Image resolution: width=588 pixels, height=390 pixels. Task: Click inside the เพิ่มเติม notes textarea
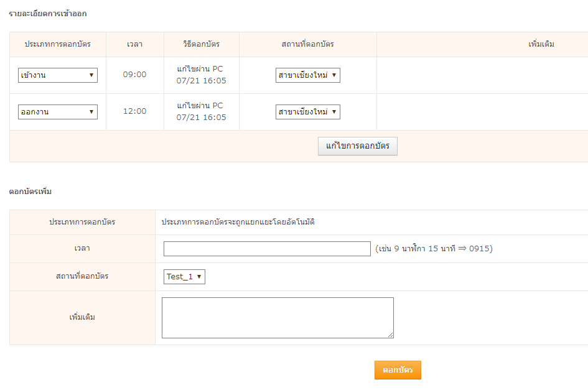tap(277, 317)
